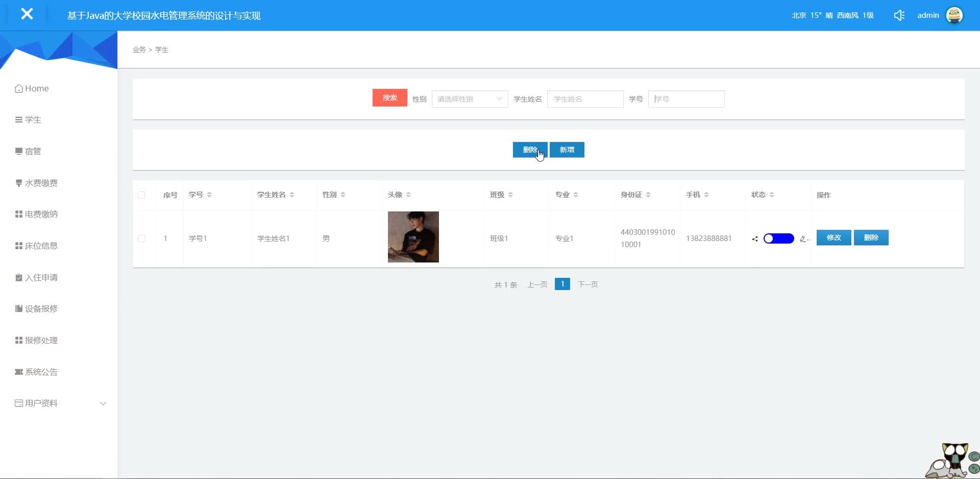The image size is (980, 479).
Task: Expand the 用户资料 submenu chevron
Action: 103,403
